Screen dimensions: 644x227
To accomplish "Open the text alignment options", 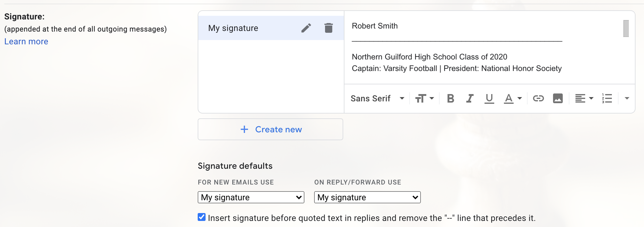I will pyautogui.click(x=584, y=98).
